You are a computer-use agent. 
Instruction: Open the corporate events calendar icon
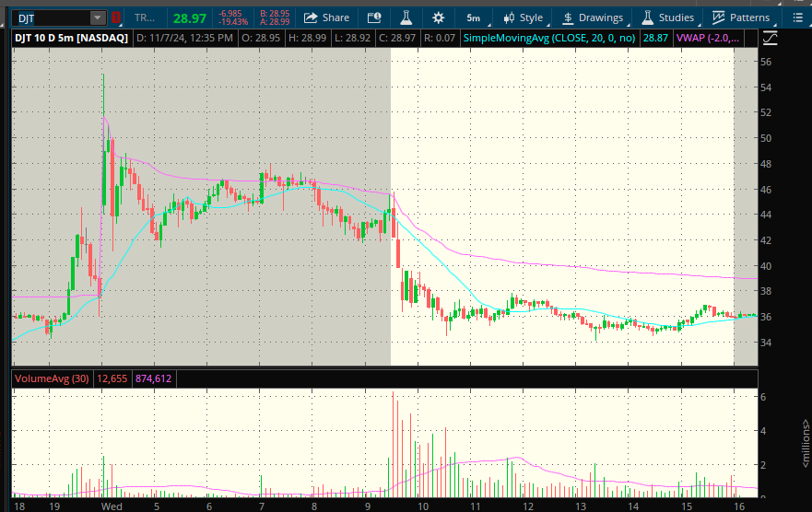pyautogui.click(x=374, y=18)
